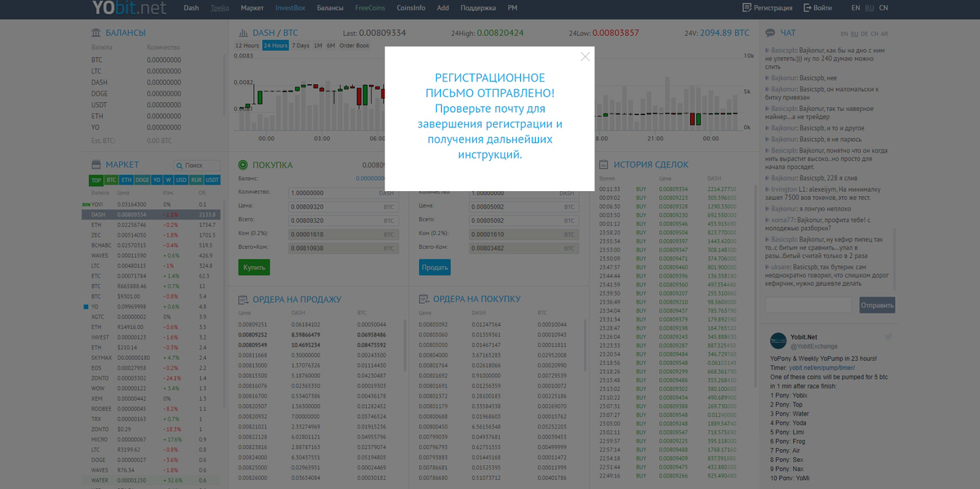Select the 6M chart range
The width and height of the screenshot is (980, 489).
click(x=331, y=46)
